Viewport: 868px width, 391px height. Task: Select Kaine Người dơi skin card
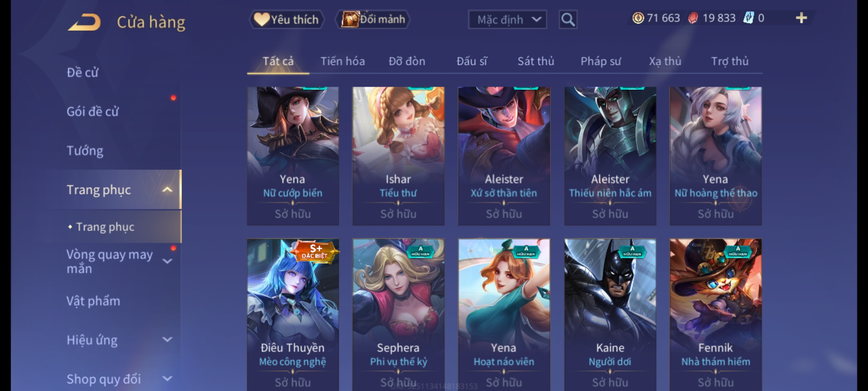pyautogui.click(x=610, y=315)
